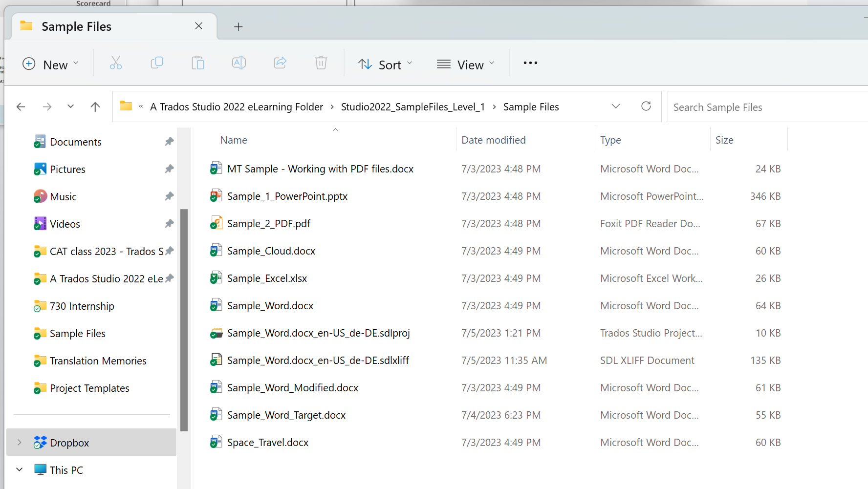868x489 pixels.
Task: Click the Search Sample Files box
Action: click(x=767, y=107)
